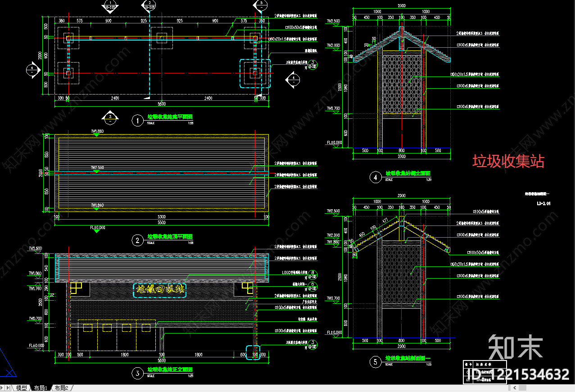Image resolution: width=575 pixels, height=392 pixels.
Task: Click section marker 3 below the floor plan
Action: [110, 118]
